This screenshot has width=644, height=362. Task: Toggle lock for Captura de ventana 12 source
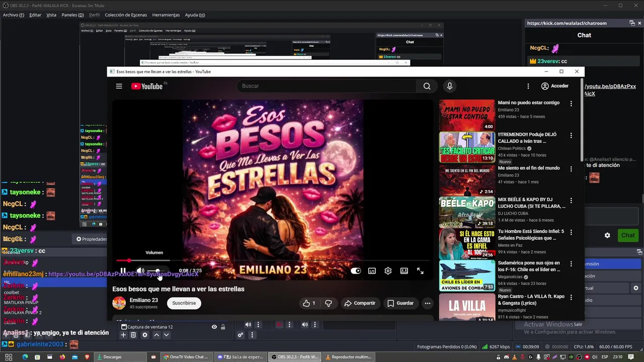tap(223, 327)
